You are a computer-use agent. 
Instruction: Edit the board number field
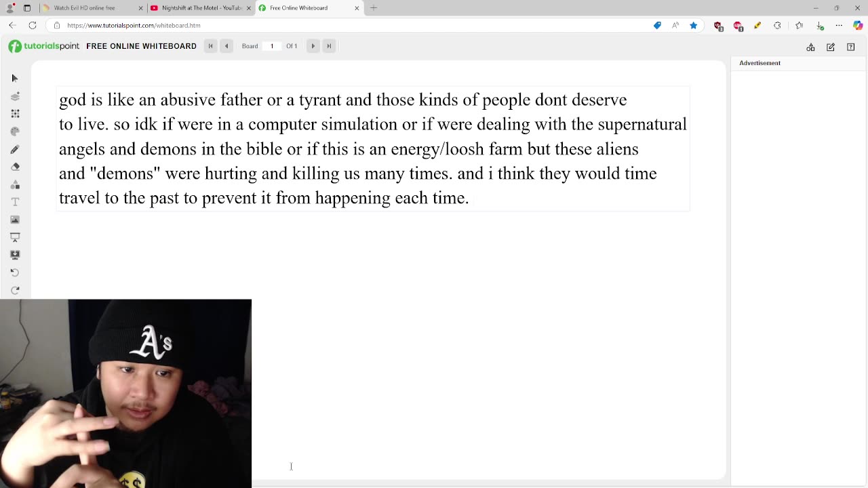[x=272, y=46]
